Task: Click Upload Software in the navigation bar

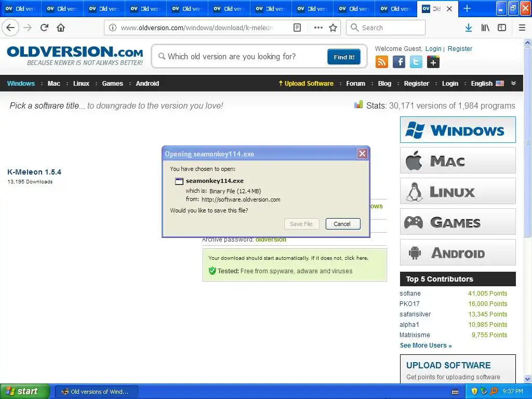Action: coord(306,84)
